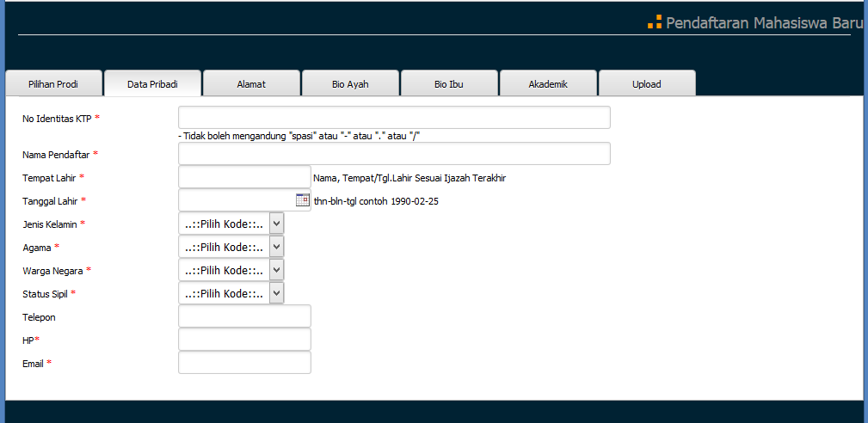This screenshot has height=423, width=868.
Task: Click the Tempat Lahir input box
Action: (x=244, y=177)
